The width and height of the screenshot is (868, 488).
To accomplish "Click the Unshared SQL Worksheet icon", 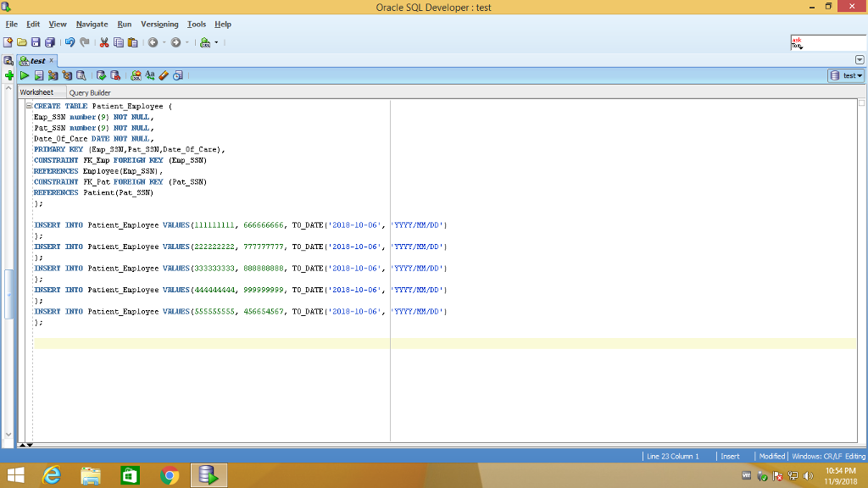I will (136, 75).
